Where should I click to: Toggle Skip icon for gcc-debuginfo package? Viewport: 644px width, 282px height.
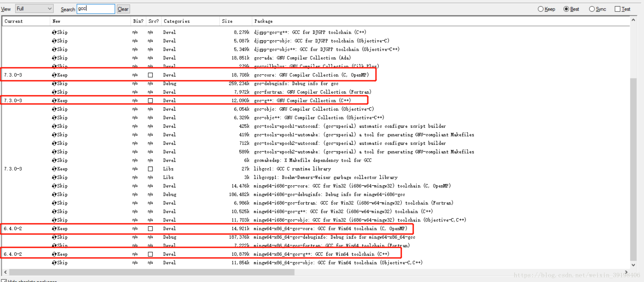pyautogui.click(x=54, y=83)
